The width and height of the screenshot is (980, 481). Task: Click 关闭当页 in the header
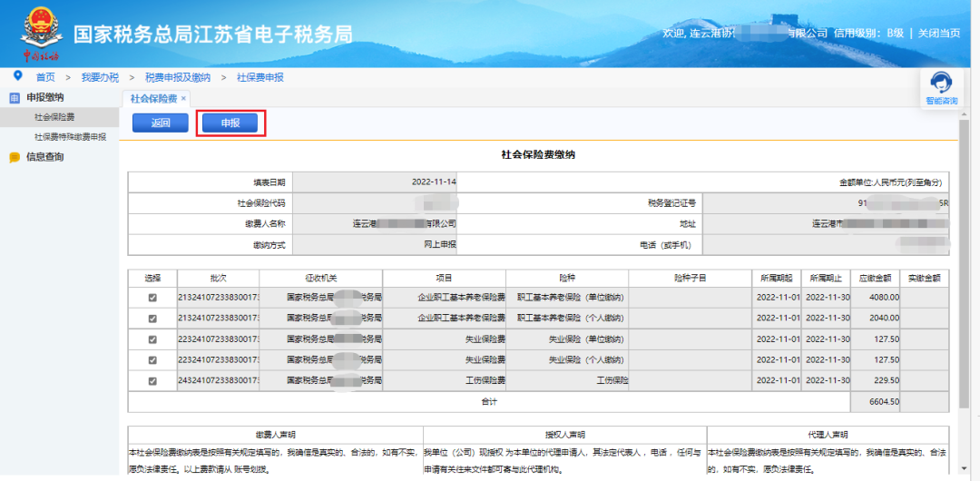pyautogui.click(x=939, y=34)
